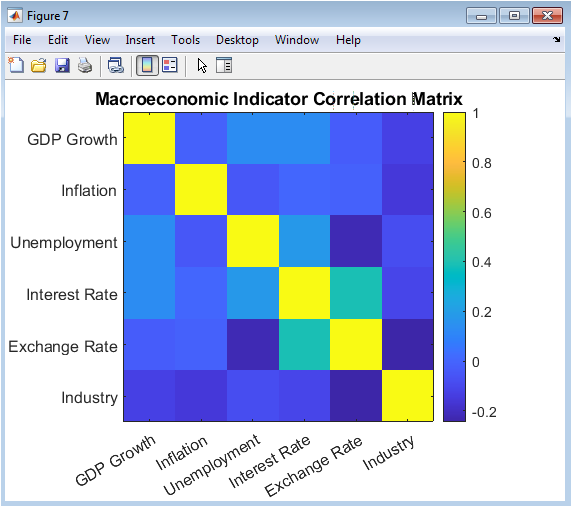Click the Interest Rate vs Exchange Rate teal cell
Viewport: 572px width, 507px height.
coord(356,293)
